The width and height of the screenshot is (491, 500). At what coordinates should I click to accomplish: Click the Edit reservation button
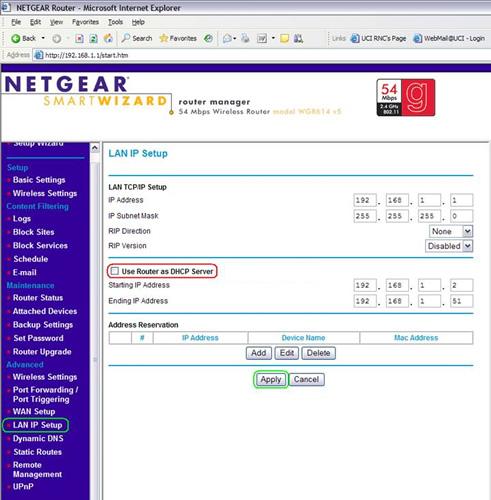pos(287,353)
